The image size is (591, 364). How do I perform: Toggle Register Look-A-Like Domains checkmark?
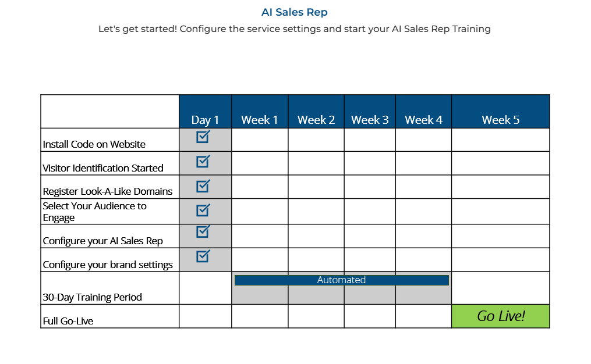tap(203, 186)
